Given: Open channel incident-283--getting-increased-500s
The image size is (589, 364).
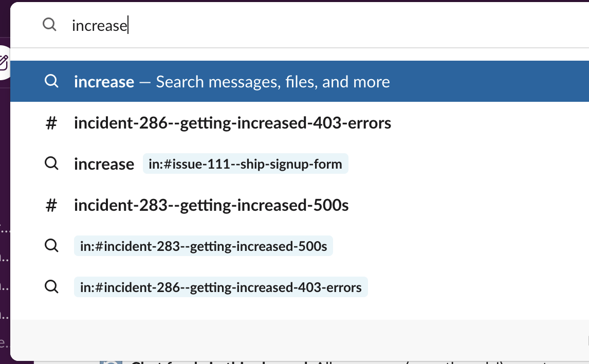Looking at the screenshot, I should pyautogui.click(x=211, y=205).
